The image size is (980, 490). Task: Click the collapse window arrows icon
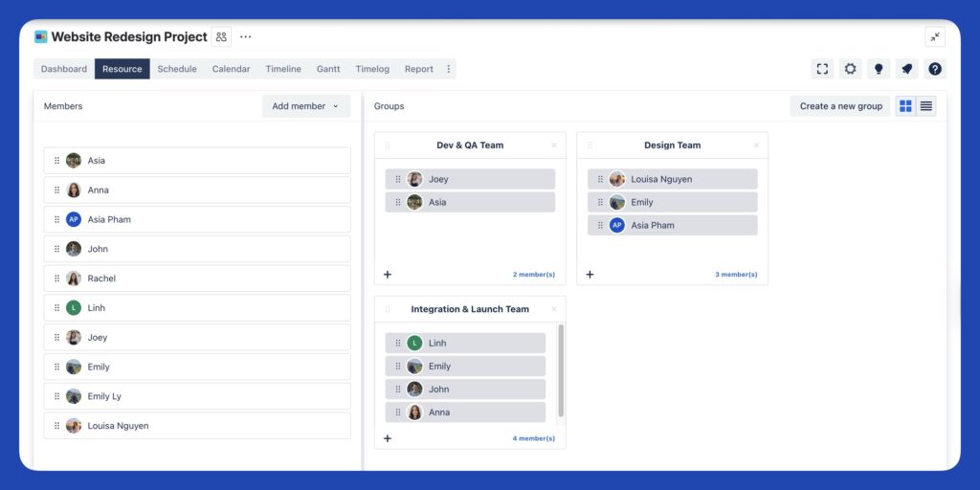935,37
